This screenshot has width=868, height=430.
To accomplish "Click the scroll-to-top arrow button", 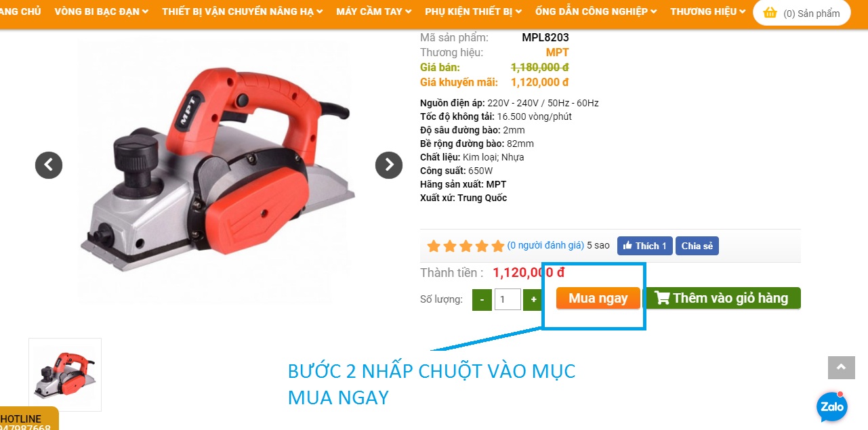I will pos(841,367).
